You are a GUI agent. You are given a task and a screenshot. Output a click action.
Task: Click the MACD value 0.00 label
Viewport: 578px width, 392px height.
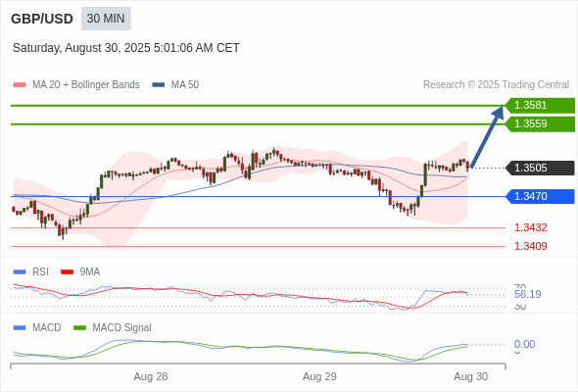[524, 344]
